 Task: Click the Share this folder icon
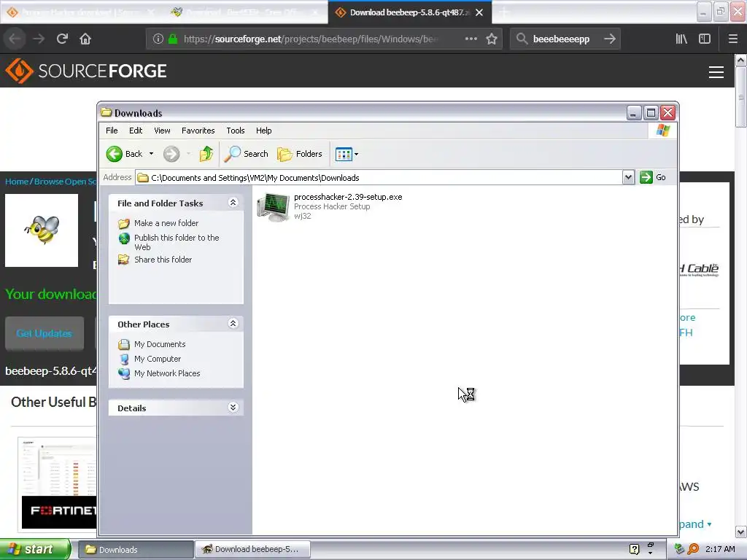click(124, 260)
